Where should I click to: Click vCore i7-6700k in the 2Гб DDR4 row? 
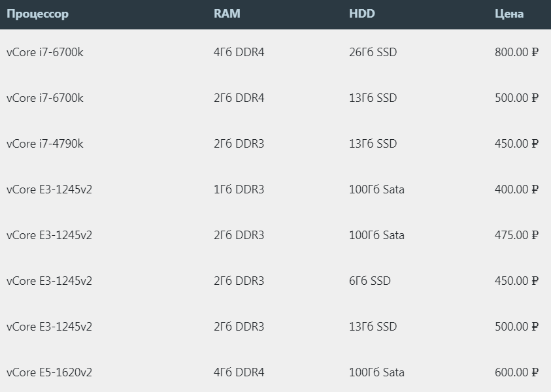(x=45, y=98)
